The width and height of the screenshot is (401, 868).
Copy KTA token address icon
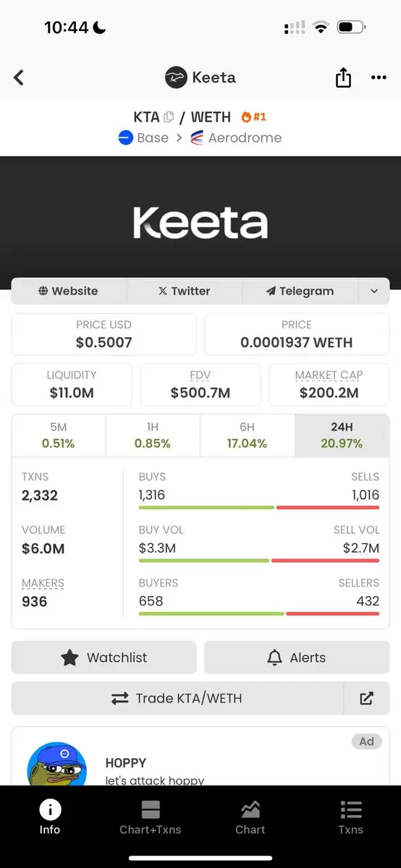coord(169,117)
